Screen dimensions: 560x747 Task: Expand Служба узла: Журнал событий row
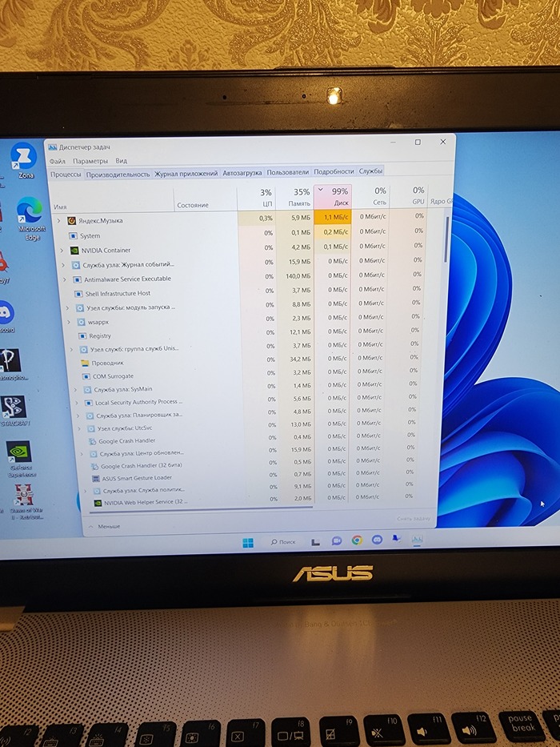(x=64, y=265)
